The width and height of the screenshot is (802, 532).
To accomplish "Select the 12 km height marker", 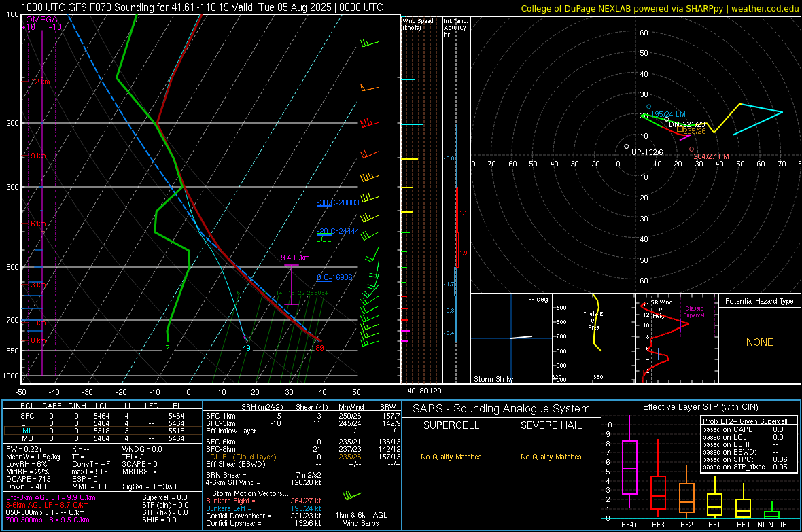I will (x=40, y=82).
